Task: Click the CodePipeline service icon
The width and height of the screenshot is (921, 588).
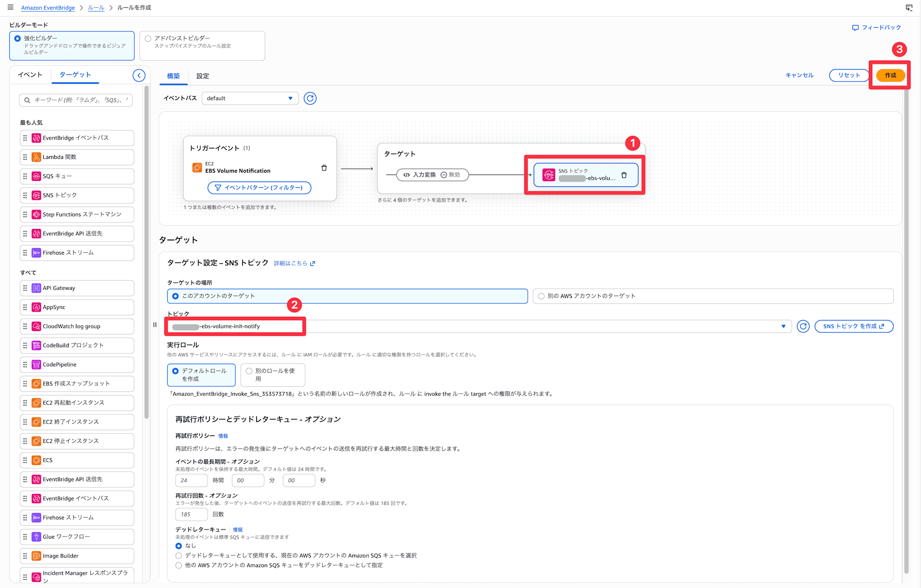Action: (x=36, y=365)
